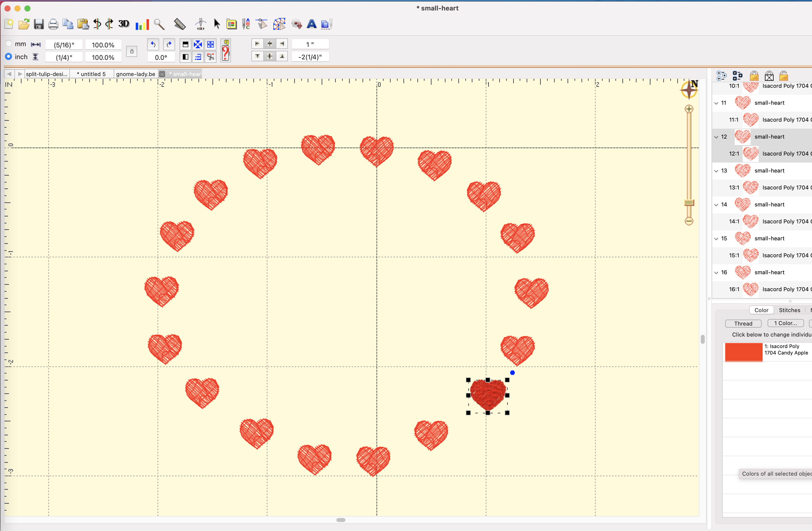Screen dimensions: 812x531
Task: Click the zoom out minus button
Action: click(x=689, y=221)
